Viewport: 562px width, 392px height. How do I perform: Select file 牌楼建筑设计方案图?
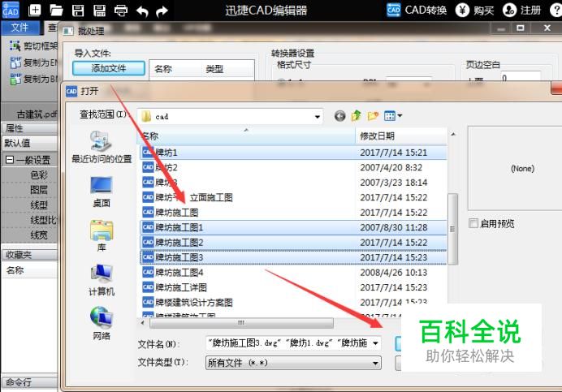293,303
